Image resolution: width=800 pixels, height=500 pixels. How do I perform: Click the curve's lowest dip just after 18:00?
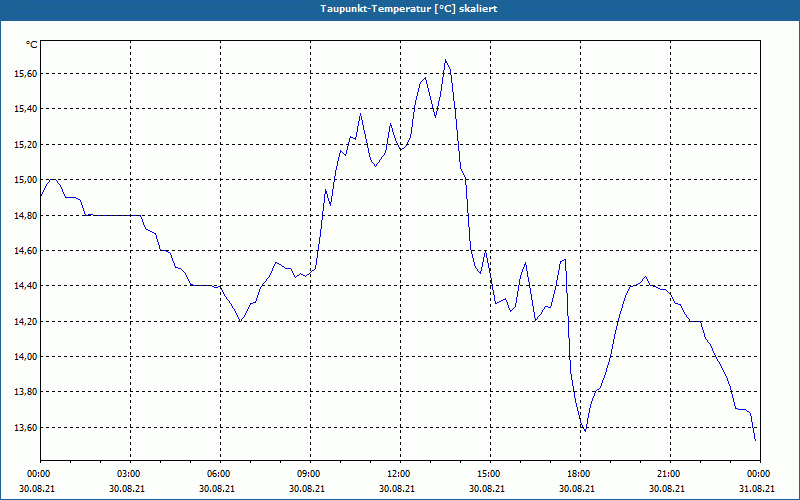point(585,431)
